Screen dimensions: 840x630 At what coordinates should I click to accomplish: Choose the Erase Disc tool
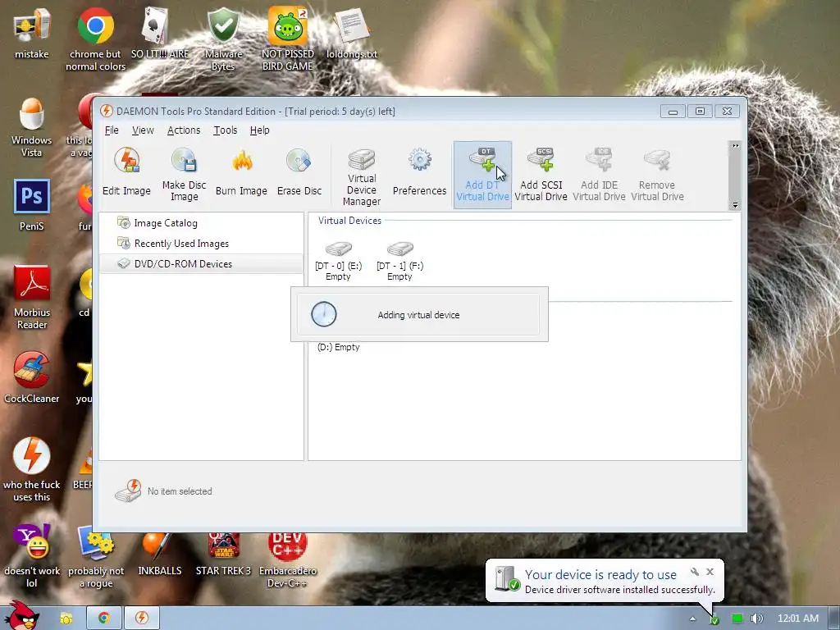click(x=299, y=172)
